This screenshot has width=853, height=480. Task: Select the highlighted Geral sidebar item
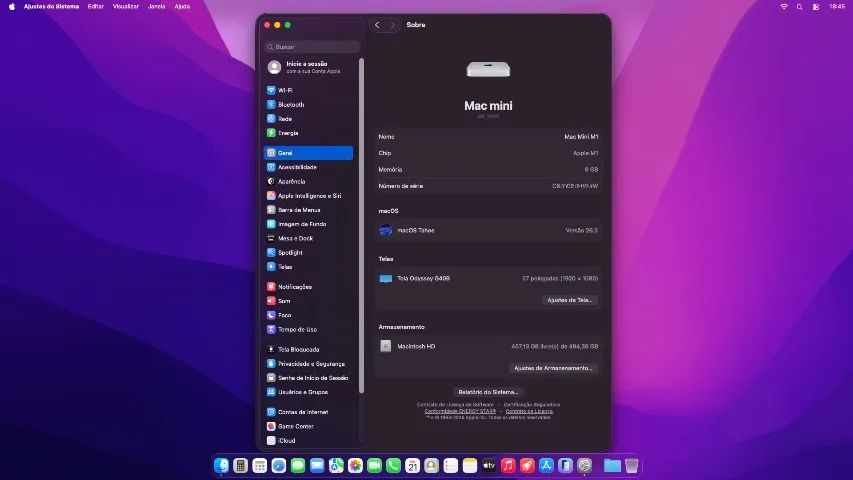(308, 153)
